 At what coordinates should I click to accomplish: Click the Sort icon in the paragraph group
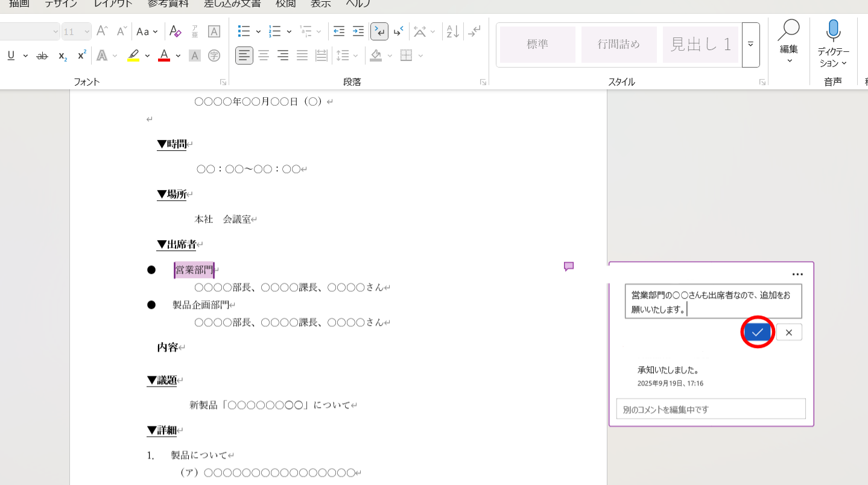[451, 31]
